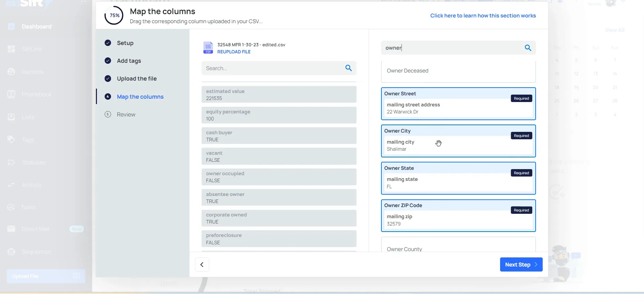Open the Review step

[x=126, y=114]
